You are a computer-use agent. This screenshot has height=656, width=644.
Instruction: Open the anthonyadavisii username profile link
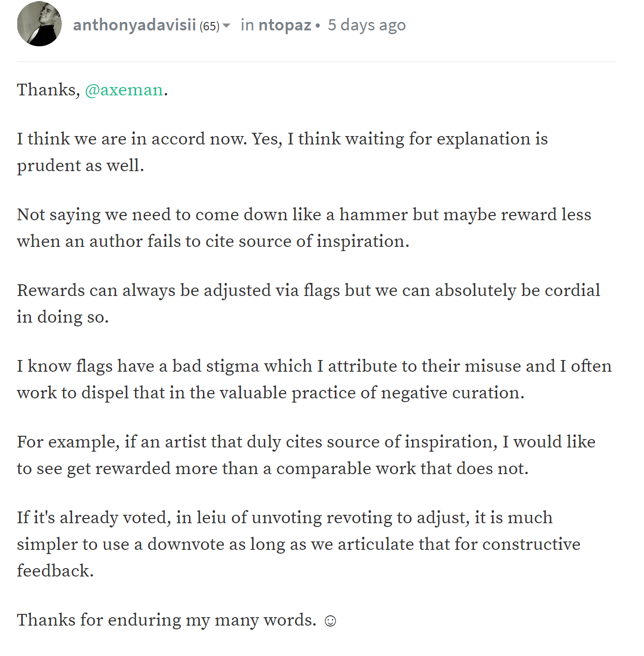(134, 25)
